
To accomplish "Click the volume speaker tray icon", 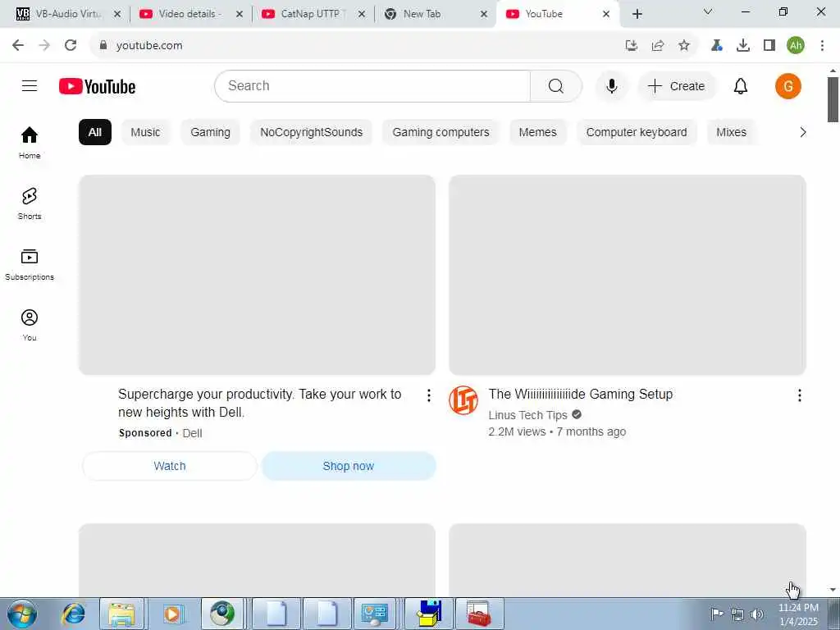I will tap(757, 614).
